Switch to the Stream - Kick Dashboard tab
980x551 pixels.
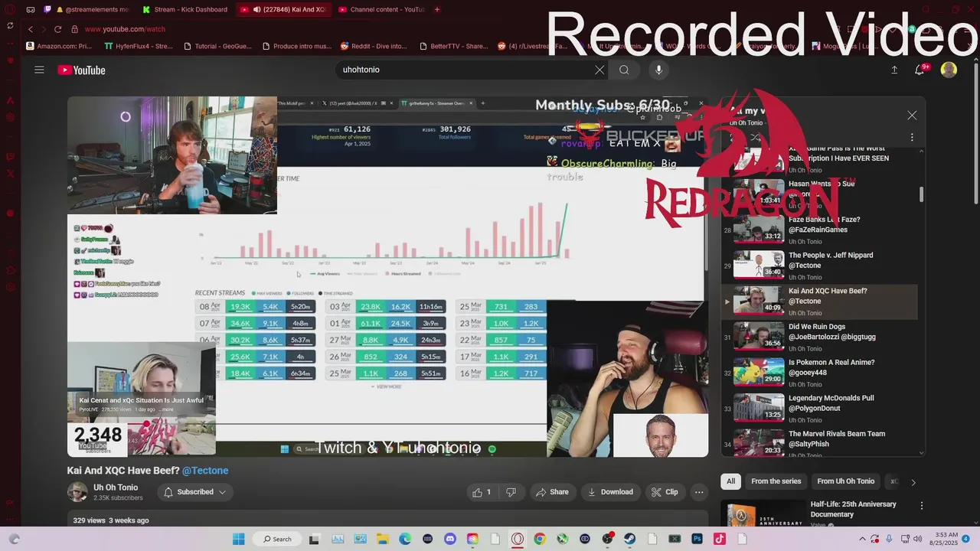pos(185,9)
